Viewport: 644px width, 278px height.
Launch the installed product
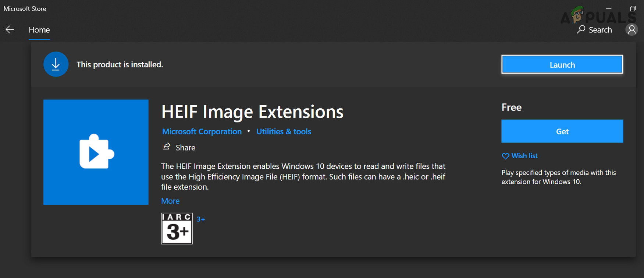562,64
